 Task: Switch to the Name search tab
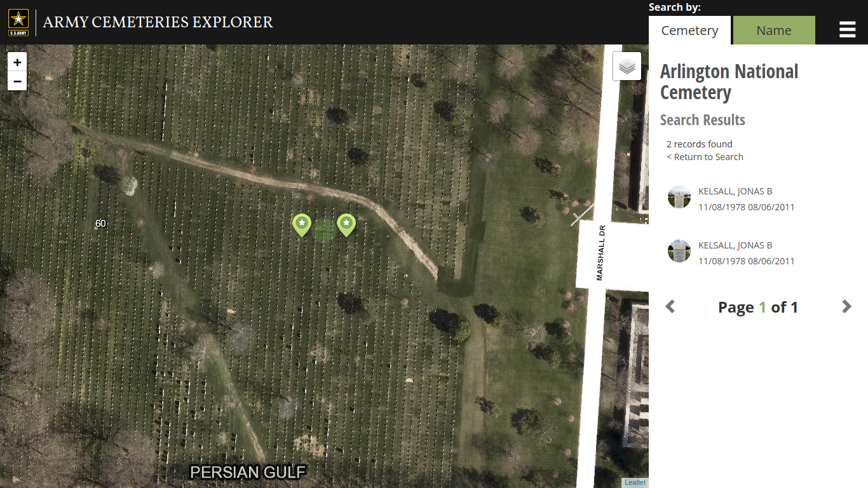pyautogui.click(x=774, y=30)
